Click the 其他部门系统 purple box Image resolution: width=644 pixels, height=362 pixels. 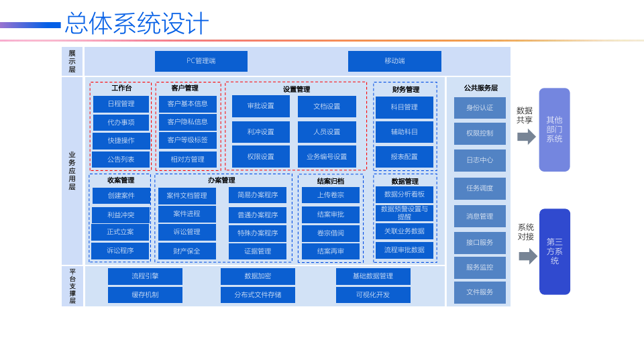coord(554,129)
